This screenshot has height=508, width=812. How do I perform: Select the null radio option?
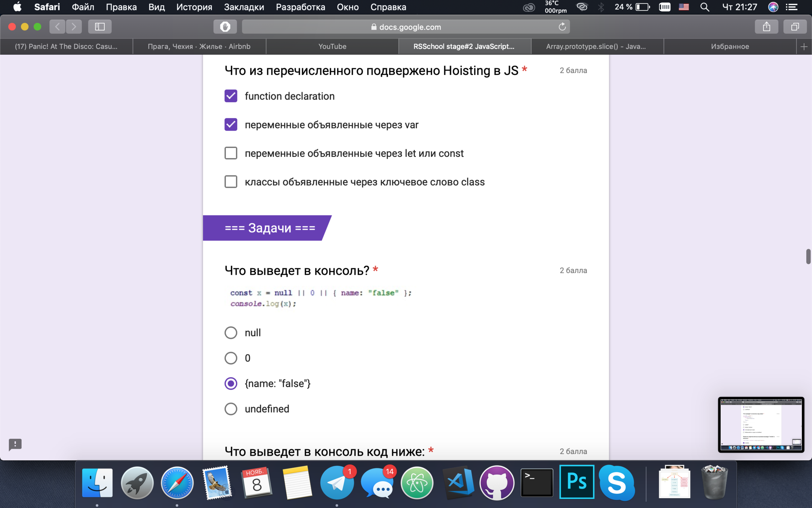click(x=231, y=333)
